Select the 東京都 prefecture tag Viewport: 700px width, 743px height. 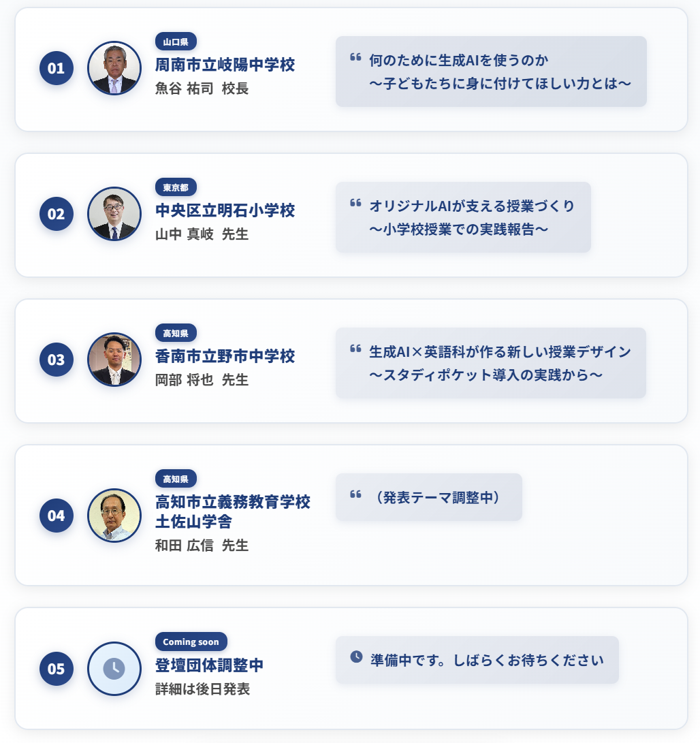click(176, 187)
